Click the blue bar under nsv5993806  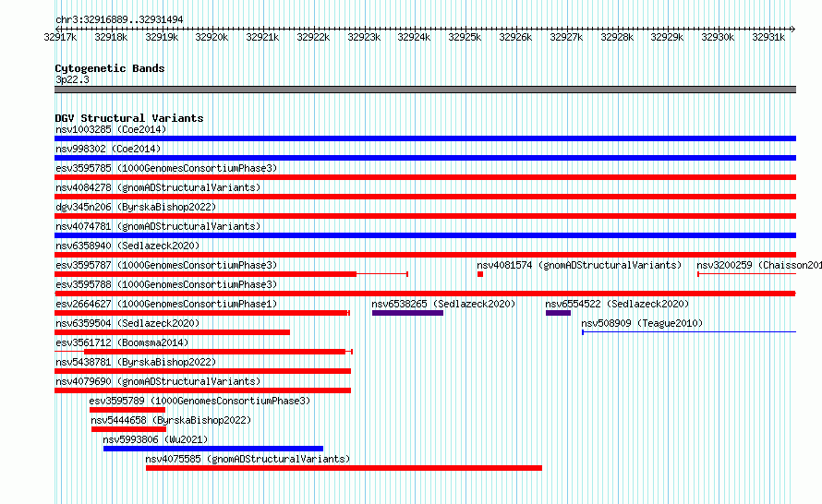click(213, 449)
